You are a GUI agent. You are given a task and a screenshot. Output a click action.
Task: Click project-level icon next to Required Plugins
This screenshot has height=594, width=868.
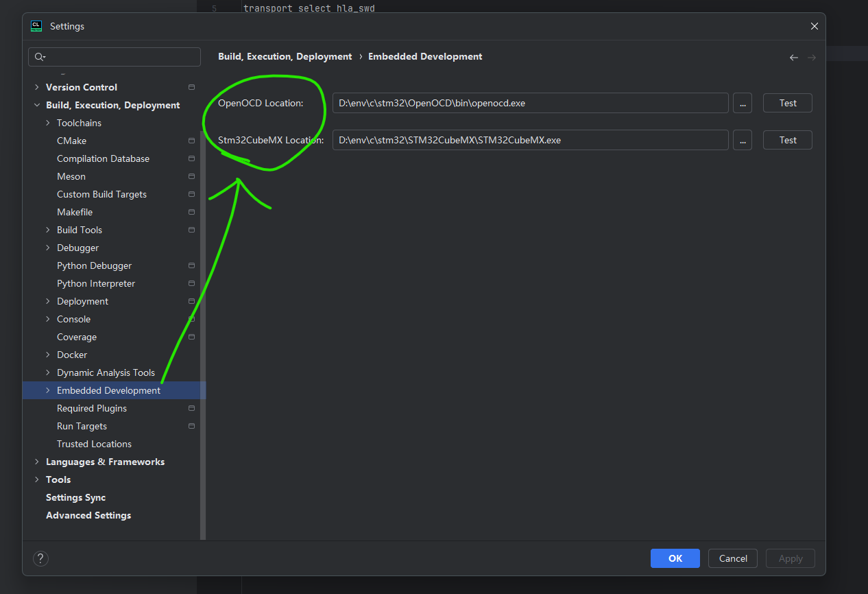coord(191,408)
